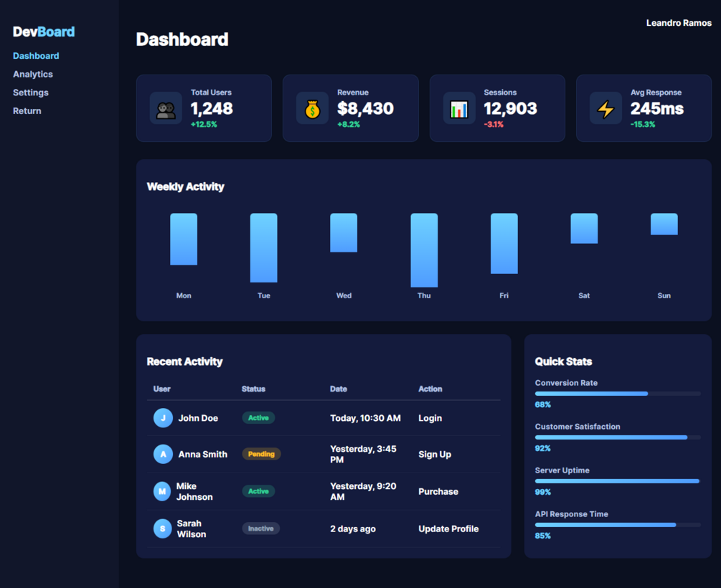This screenshot has height=588, width=721.
Task: Click the Quick Stats heading
Action: [x=563, y=361]
